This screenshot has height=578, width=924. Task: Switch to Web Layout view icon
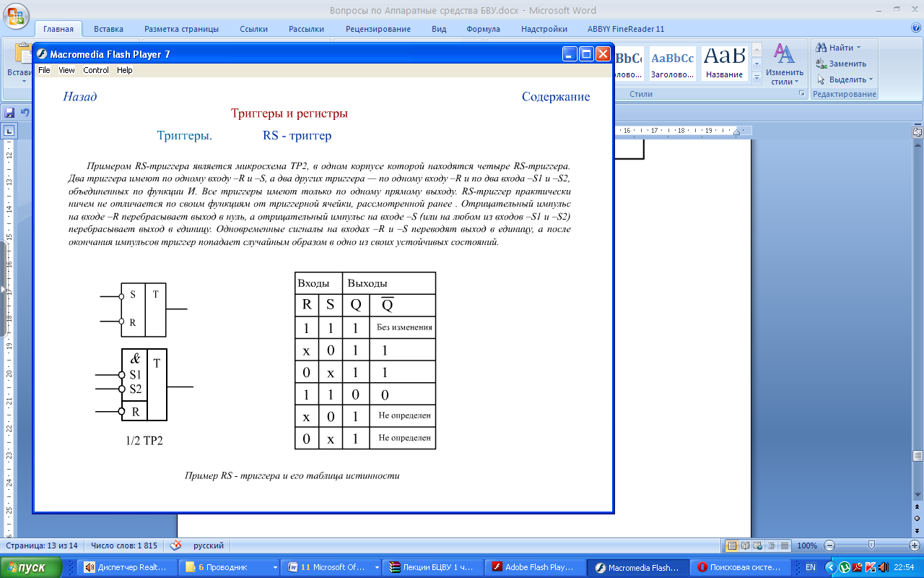coord(759,545)
